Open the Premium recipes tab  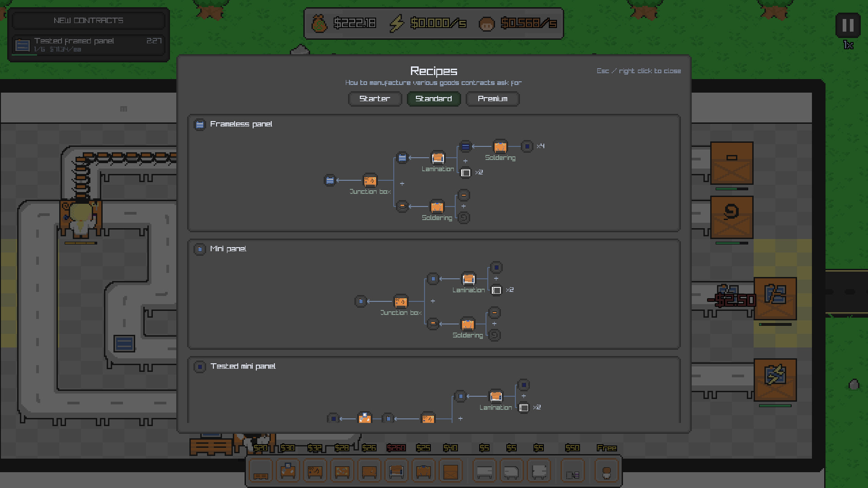coord(492,99)
